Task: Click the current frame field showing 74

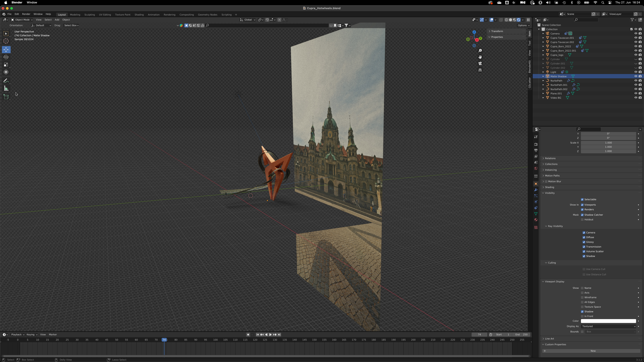Action: 479,335
